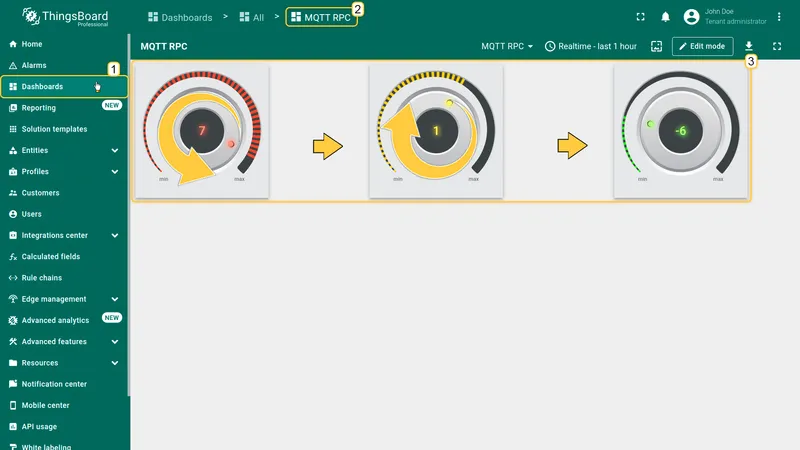Open Reporting in the sidebar
Screen dimensions: 800x450
tap(64, 108)
